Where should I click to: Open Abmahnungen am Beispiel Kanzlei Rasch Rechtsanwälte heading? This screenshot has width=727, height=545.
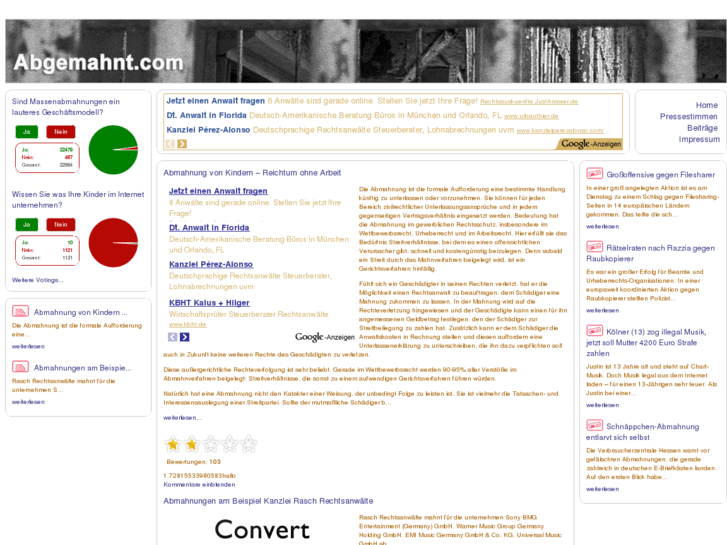point(268,501)
